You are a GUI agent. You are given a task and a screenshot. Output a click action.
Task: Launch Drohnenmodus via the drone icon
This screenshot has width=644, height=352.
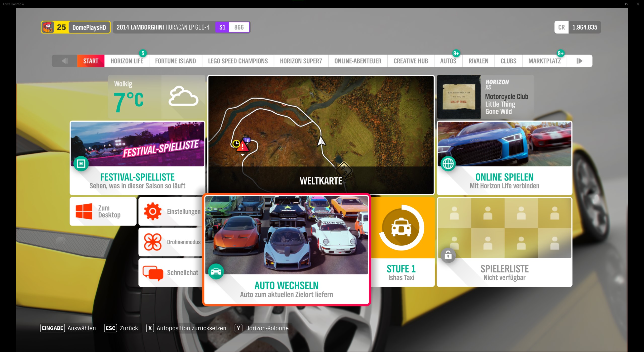point(152,242)
